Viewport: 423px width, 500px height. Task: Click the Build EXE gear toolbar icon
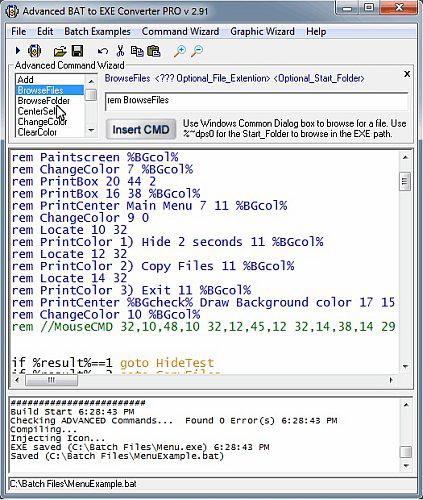point(34,51)
